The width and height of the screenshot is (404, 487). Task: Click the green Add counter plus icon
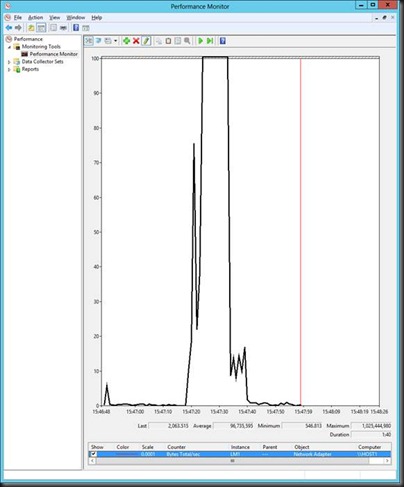126,41
